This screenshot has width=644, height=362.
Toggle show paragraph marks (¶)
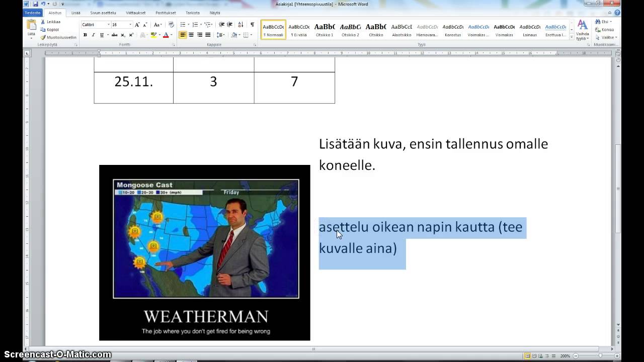tap(252, 25)
